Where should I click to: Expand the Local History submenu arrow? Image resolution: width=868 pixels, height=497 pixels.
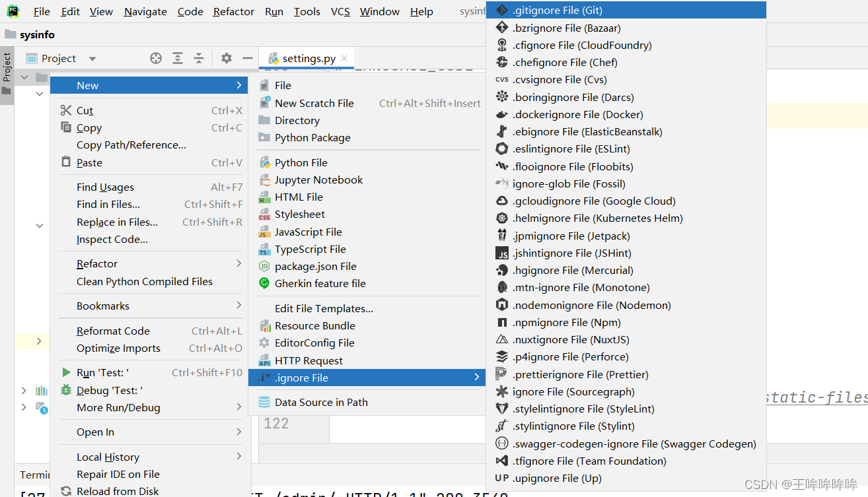(238, 456)
